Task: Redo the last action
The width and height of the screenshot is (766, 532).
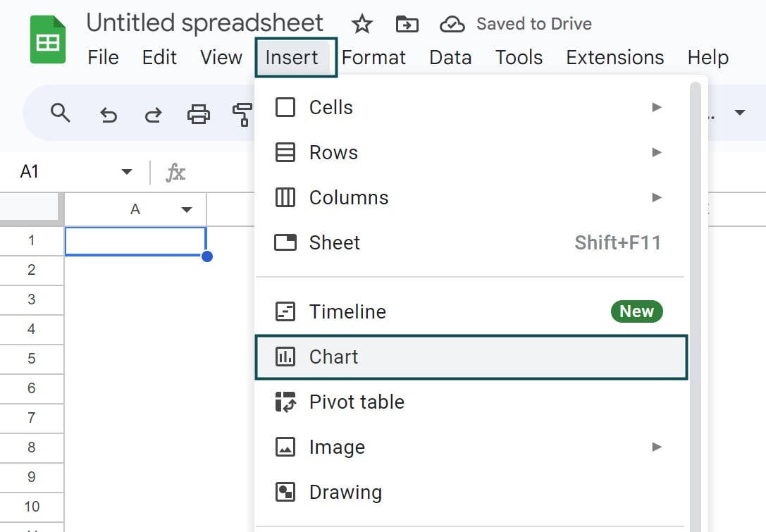Action: pos(153,112)
